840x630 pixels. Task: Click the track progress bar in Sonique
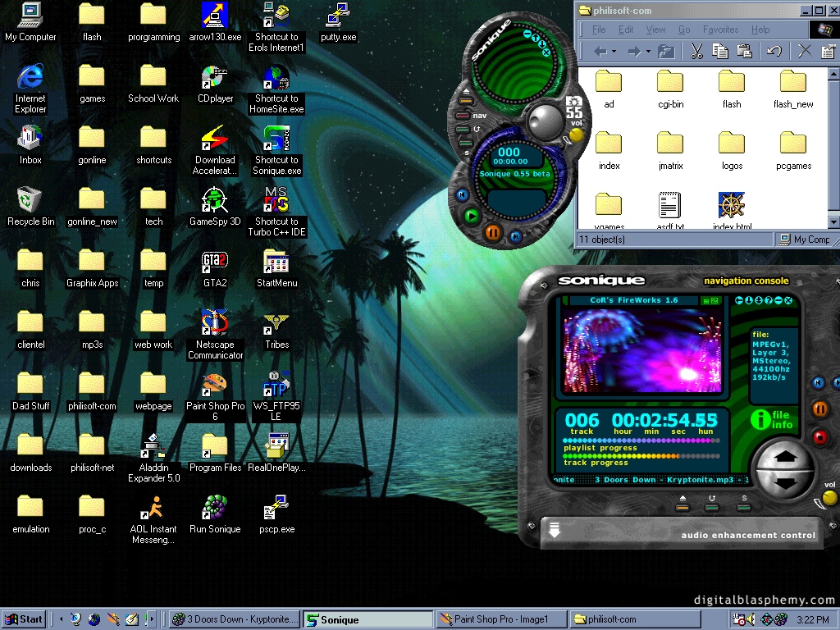[641, 455]
